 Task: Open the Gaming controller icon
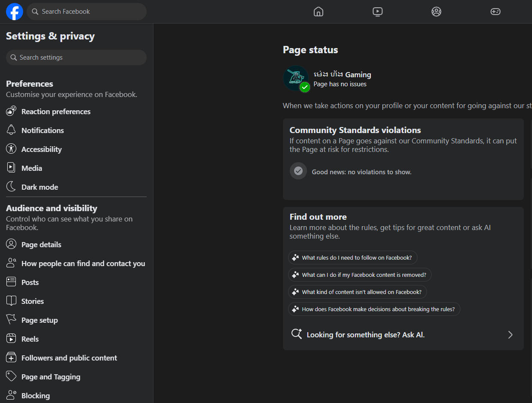[496, 12]
